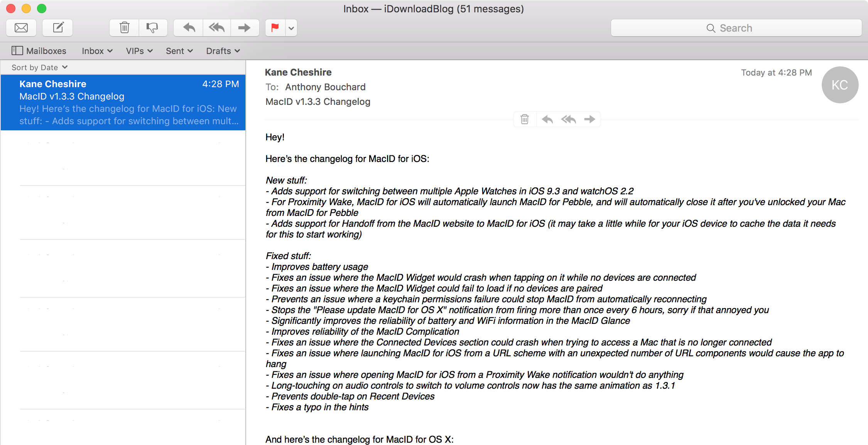This screenshot has height=445, width=868.
Task: Click the reply all icon
Action: 568,119
